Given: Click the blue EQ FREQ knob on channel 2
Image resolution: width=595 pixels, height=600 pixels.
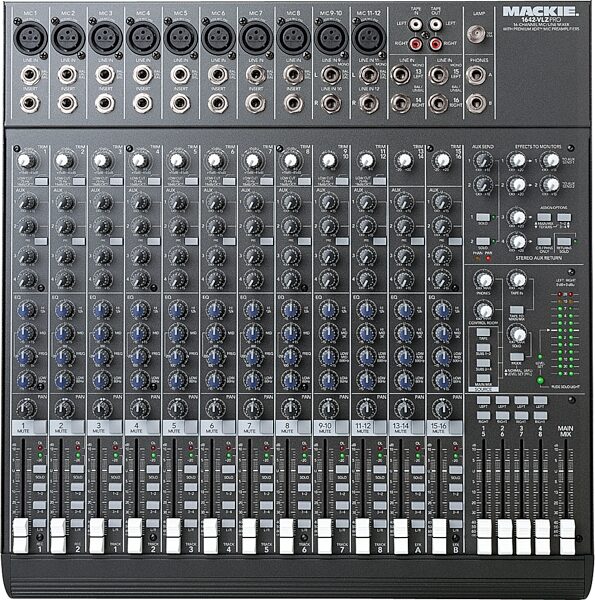Looking at the screenshot, I should 64,356.
